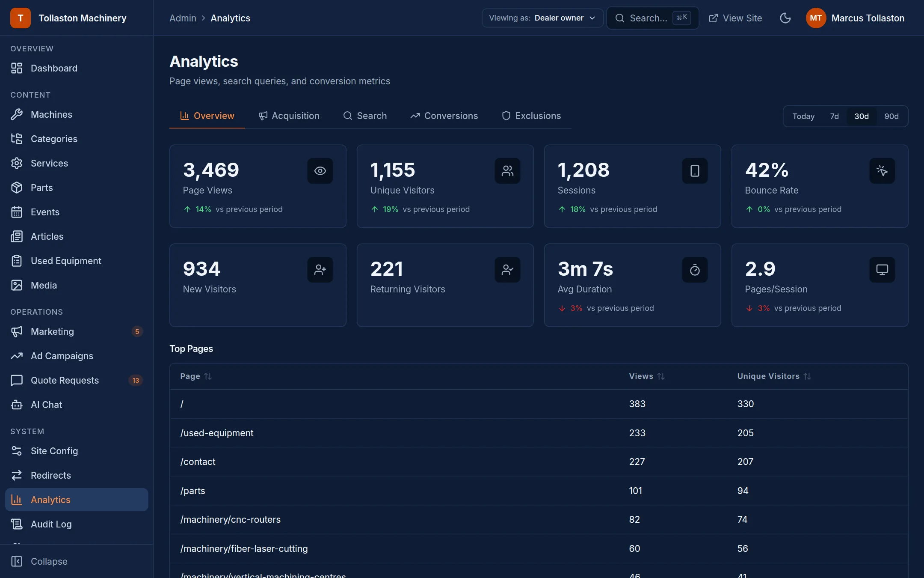Sort Top Pages by Unique Visitors column
Viewport: 924px width, 578px height.
(774, 376)
